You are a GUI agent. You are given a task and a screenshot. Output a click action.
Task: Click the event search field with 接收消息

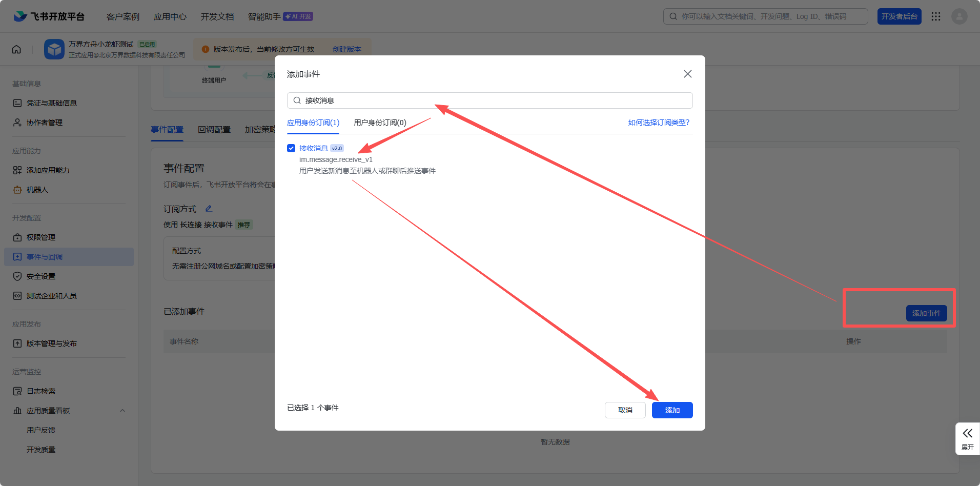click(489, 100)
